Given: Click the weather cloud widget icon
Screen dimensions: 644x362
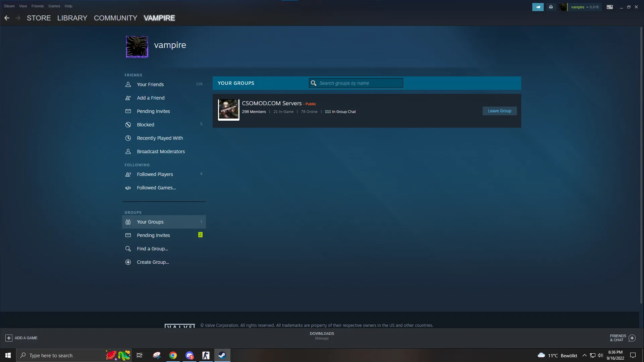Looking at the screenshot, I should pos(541,355).
